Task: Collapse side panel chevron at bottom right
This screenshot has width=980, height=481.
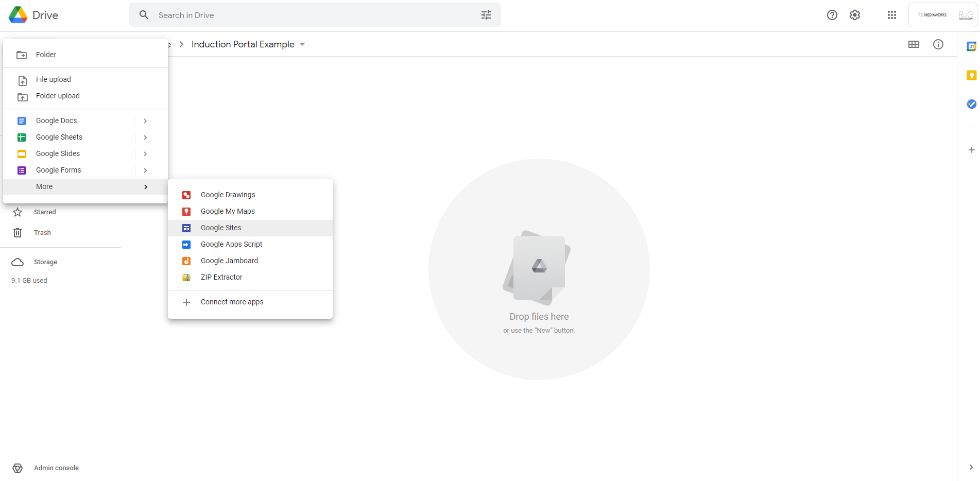Action: (971, 468)
